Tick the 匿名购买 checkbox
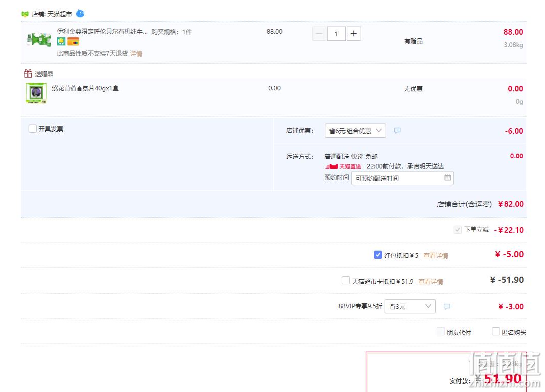This screenshot has width=545, height=392. pos(496,332)
